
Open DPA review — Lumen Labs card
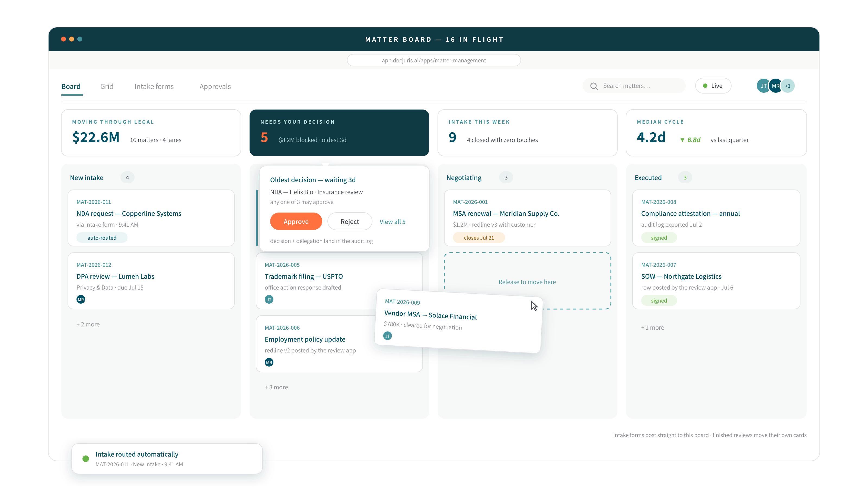pos(151,281)
